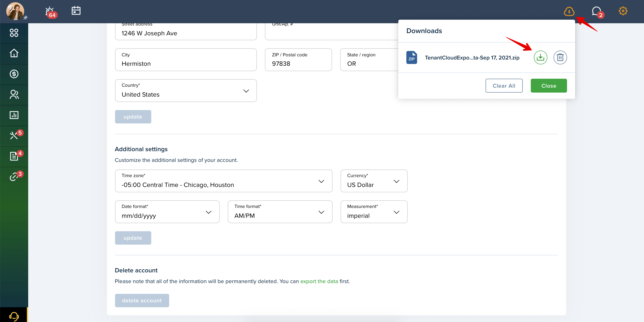The height and width of the screenshot is (322, 644).
Task: Click the Unit/Ap. # field
Action: coord(332,32)
